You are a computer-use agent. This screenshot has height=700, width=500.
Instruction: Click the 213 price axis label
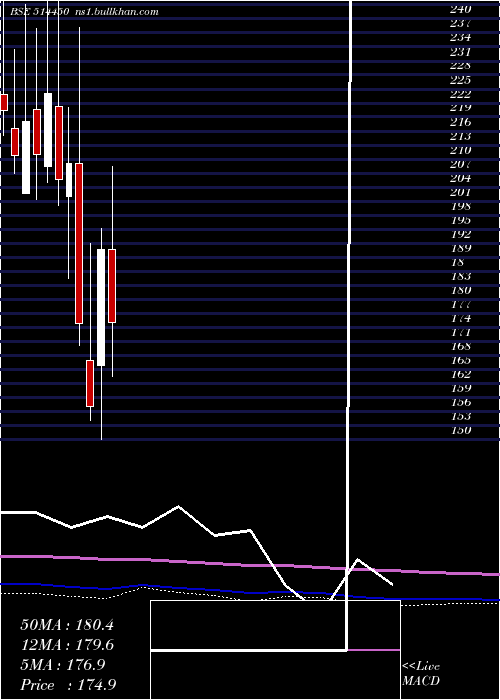click(460, 136)
